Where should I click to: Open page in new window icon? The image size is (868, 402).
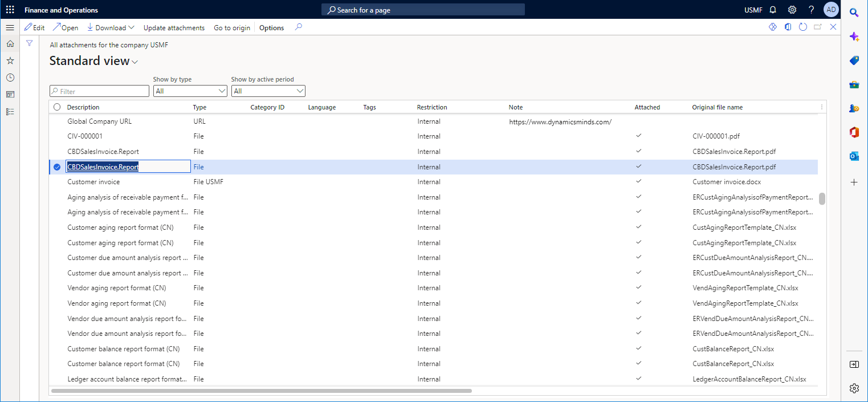click(x=818, y=27)
